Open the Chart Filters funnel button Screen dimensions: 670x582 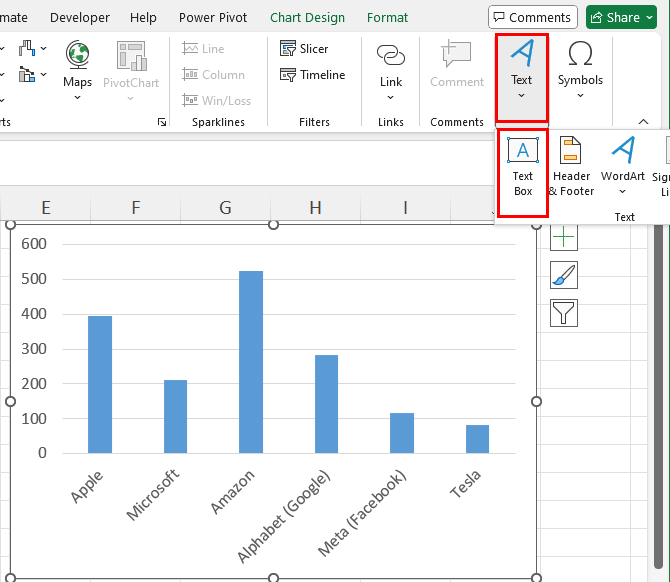[564, 313]
